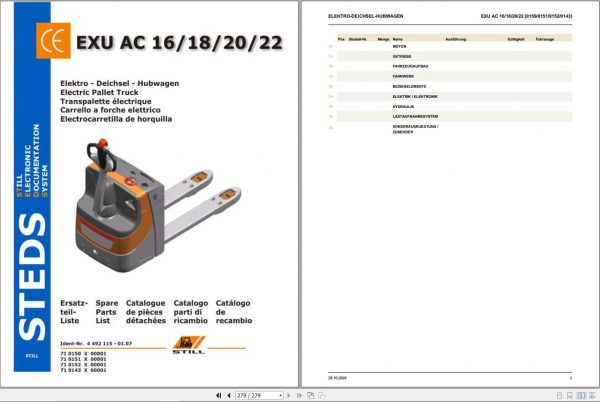Click the next view icon

(322, 395)
